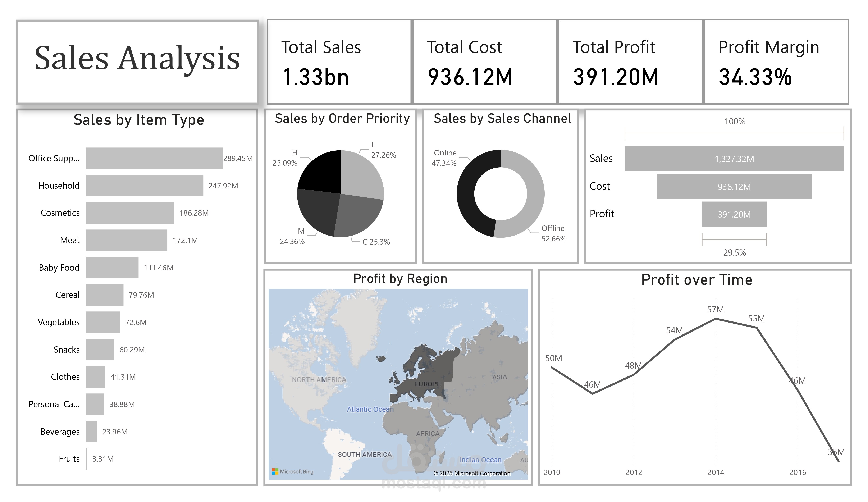
Task: Click the Fruits bar at the chart bottom
Action: pyautogui.click(x=87, y=458)
